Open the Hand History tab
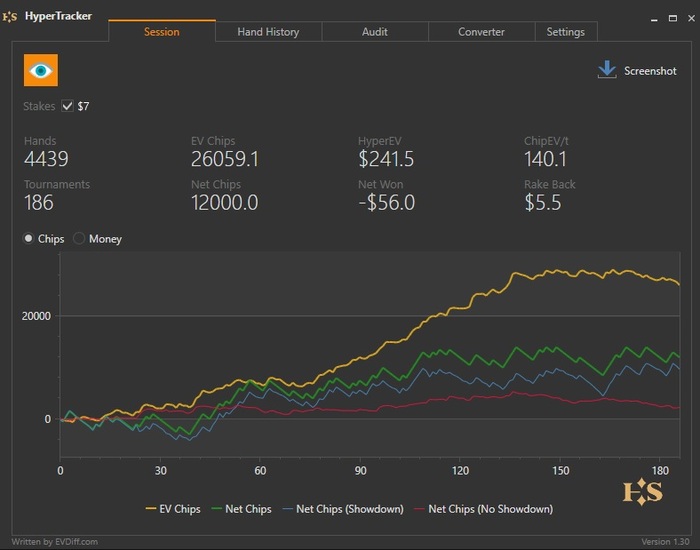 268,32
